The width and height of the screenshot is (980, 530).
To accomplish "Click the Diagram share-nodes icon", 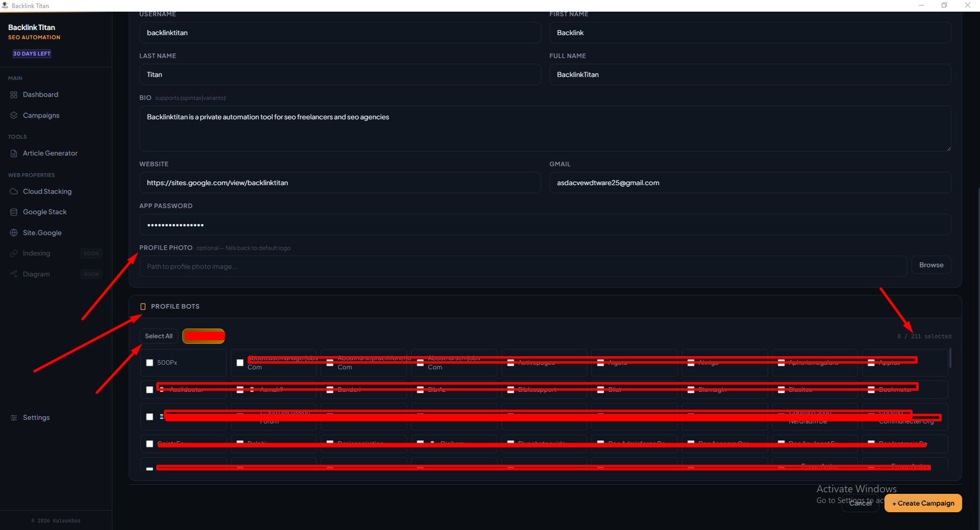I will click(x=13, y=274).
